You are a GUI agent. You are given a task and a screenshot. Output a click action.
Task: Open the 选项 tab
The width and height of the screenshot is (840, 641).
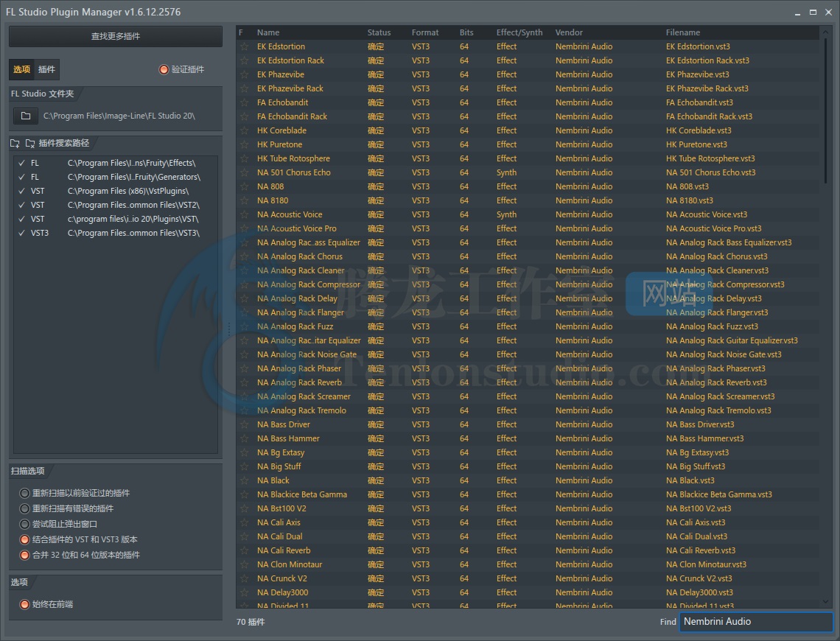click(22, 69)
